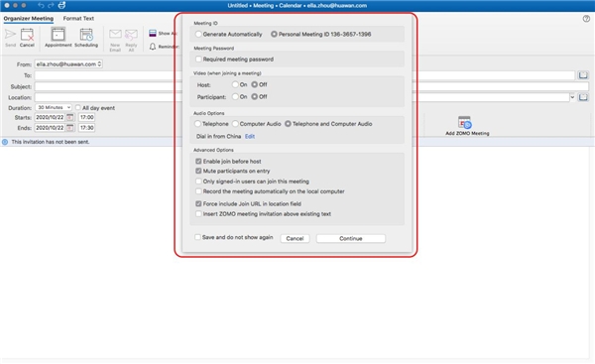
Task: Select Telephone audio option
Action: pos(197,124)
